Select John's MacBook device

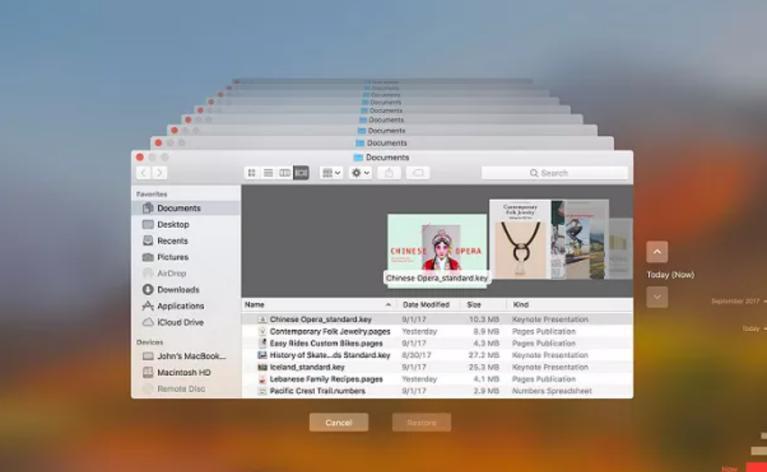click(x=186, y=356)
